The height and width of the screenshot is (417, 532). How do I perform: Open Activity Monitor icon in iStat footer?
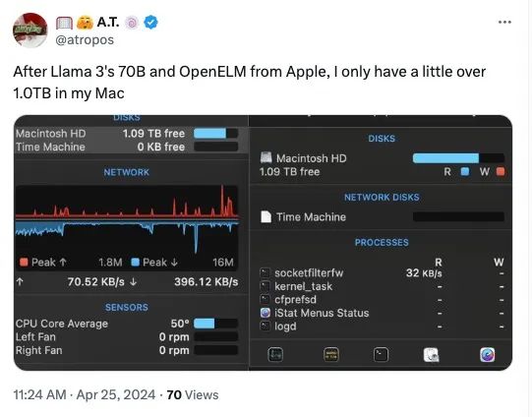275,355
